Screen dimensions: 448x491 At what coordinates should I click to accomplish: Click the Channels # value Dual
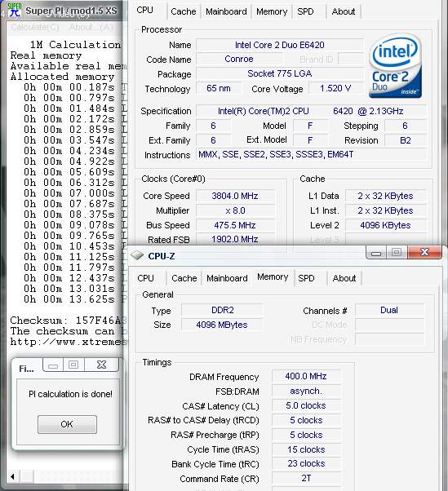(x=389, y=310)
